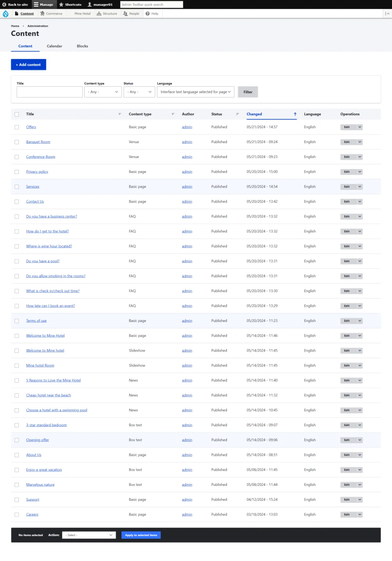Image resolution: width=392 pixels, height=561 pixels.
Task: Select checkbox for Opening offer row
Action: (x=17, y=440)
